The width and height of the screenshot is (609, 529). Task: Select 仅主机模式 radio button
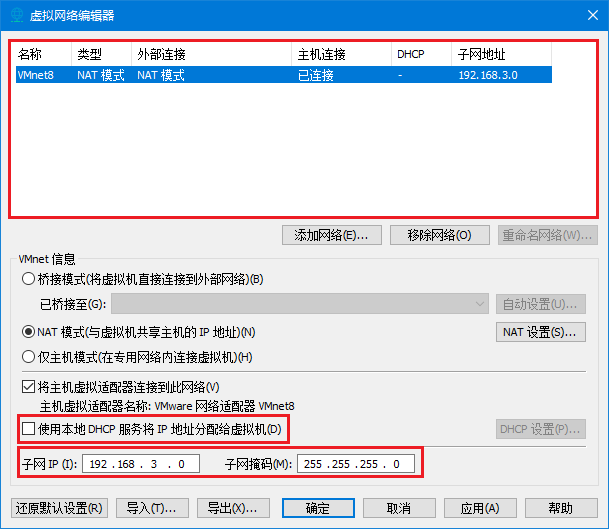28,357
